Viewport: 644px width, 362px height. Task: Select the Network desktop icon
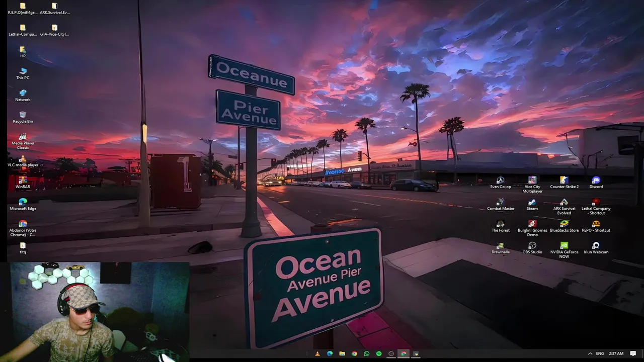(23, 96)
